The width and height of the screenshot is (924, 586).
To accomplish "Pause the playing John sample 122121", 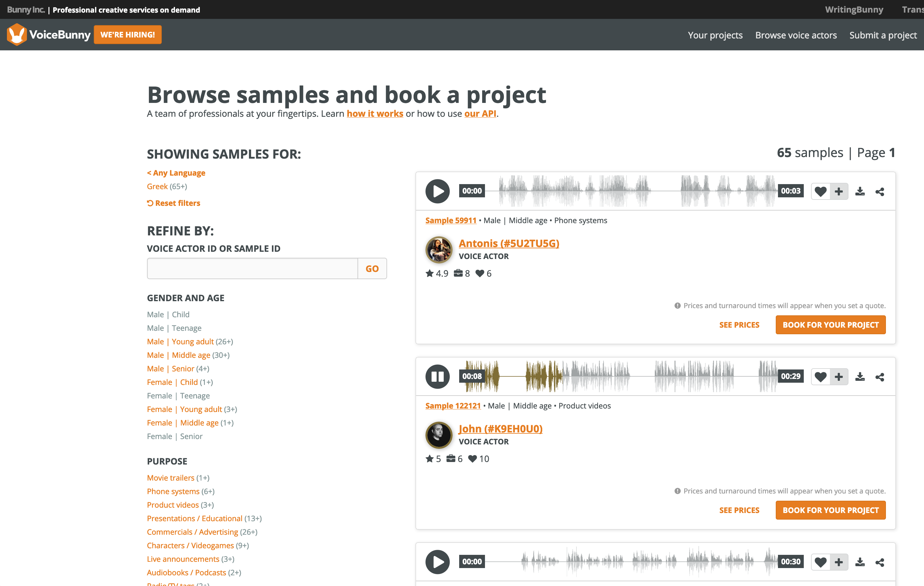I will point(437,376).
